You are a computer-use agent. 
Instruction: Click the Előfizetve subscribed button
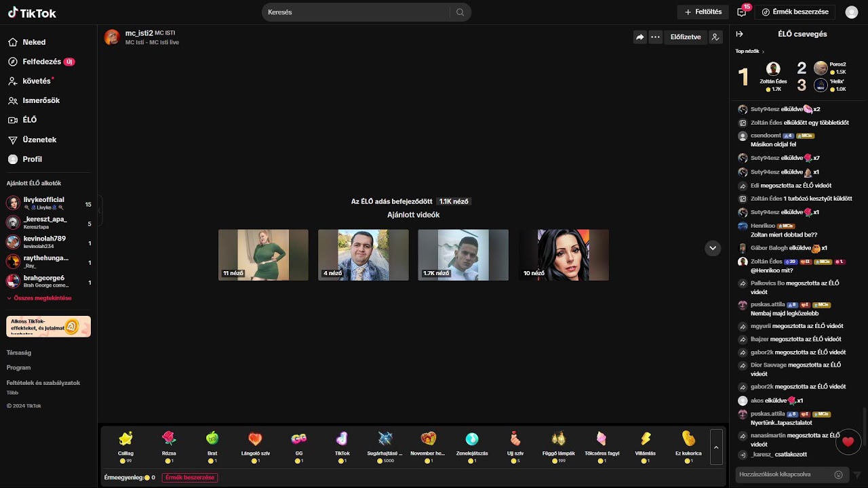click(x=686, y=37)
